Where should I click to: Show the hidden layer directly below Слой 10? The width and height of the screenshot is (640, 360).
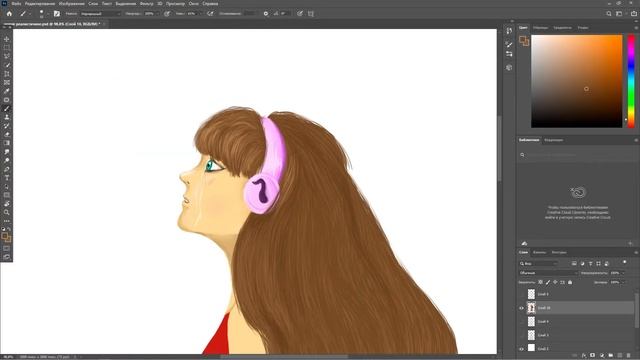click(521, 322)
